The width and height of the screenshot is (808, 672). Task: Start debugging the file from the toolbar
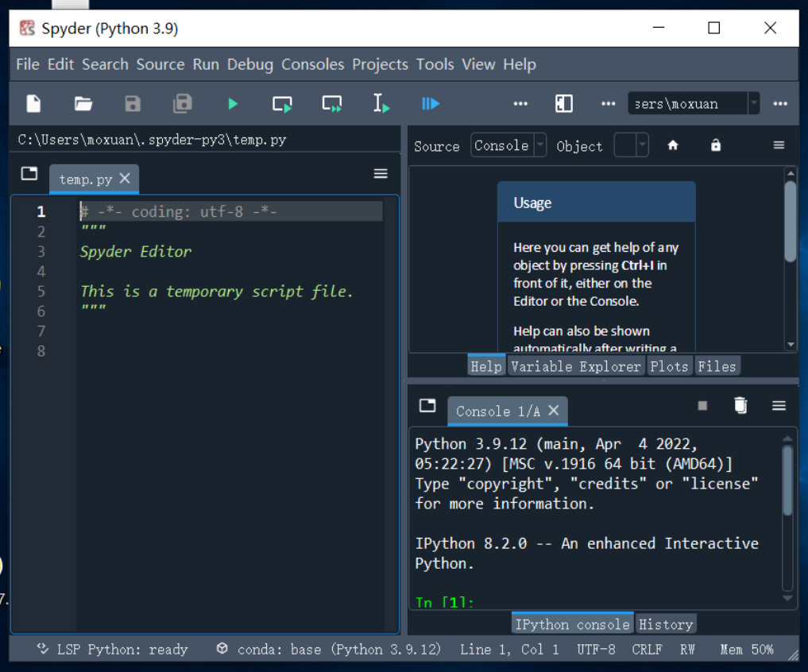[431, 104]
